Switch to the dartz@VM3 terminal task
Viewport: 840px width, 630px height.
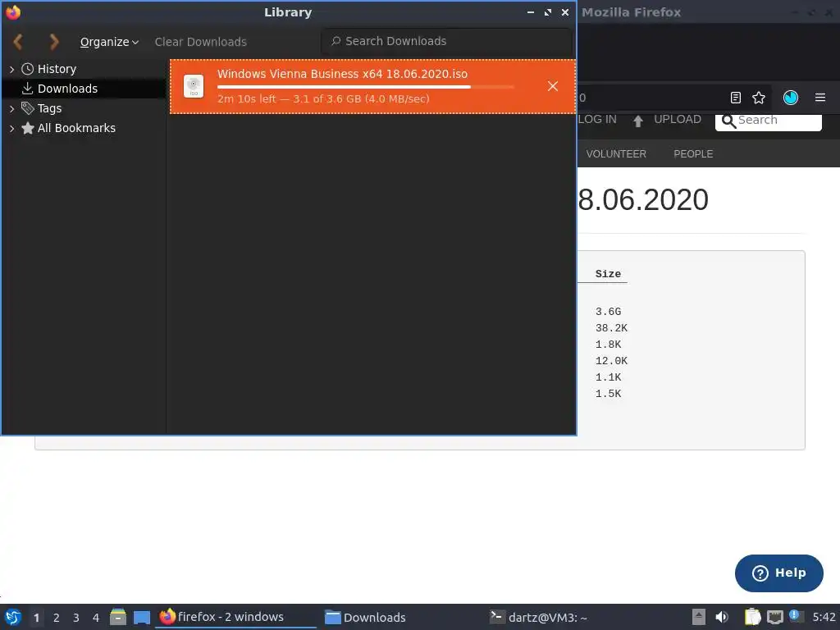[x=538, y=618]
